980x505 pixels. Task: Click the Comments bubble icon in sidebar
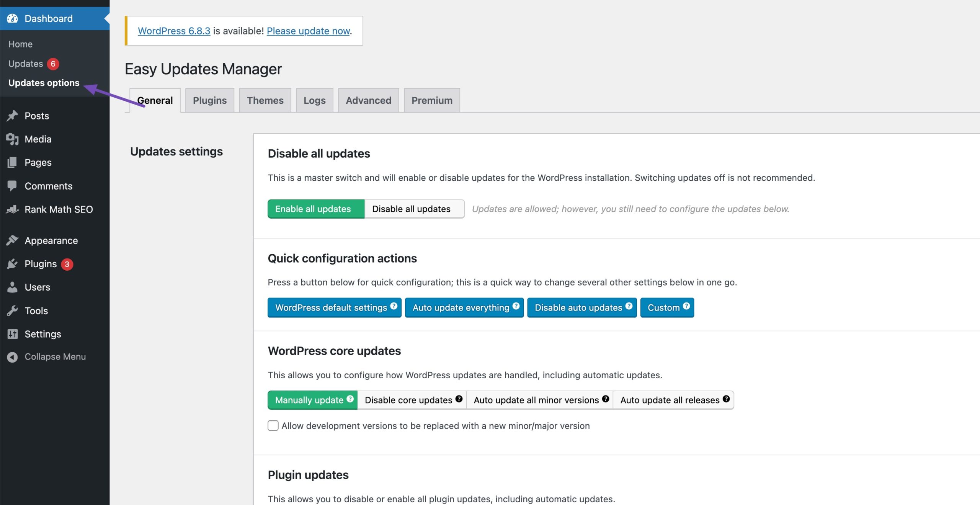12,186
